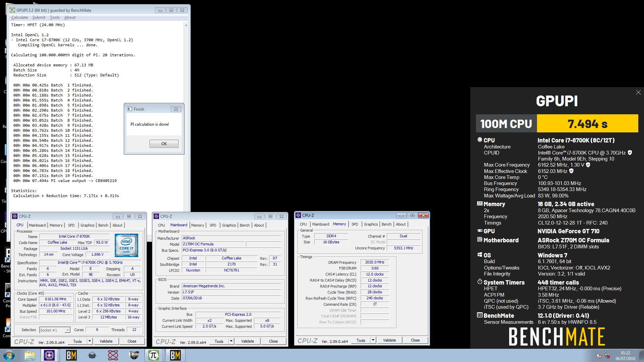
Task: Switch to GPUPI green pi taskbar icon
Action: pyautogui.click(x=154, y=355)
